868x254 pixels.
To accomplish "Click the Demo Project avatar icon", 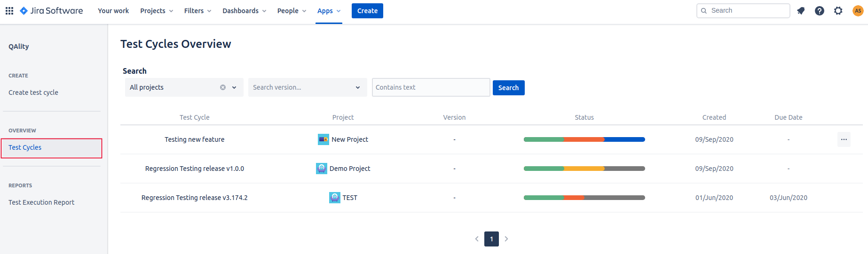I will [322, 169].
